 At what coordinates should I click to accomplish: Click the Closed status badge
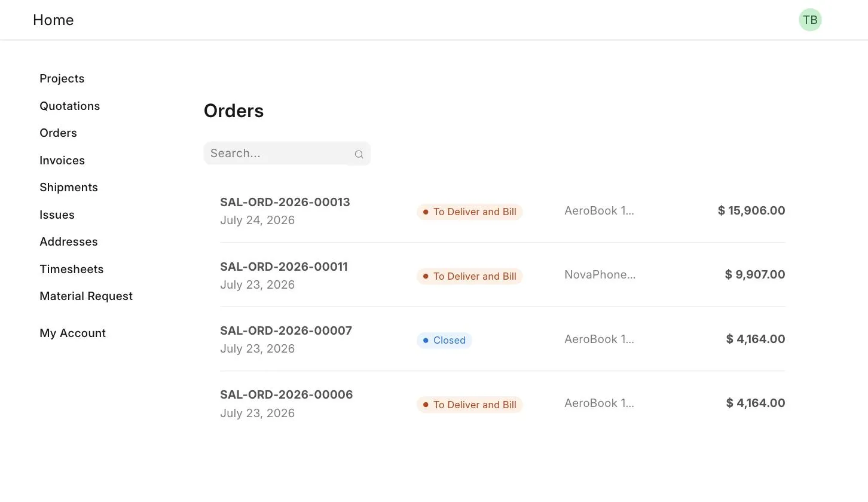click(x=444, y=341)
